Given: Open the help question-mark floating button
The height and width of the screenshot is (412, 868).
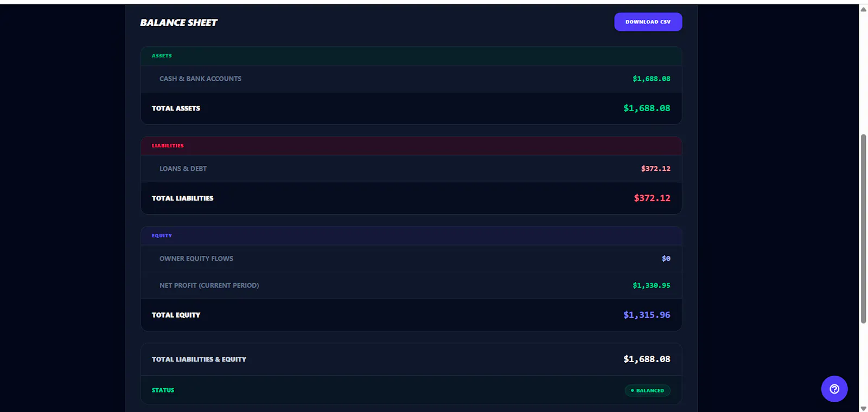Looking at the screenshot, I should tap(834, 389).
